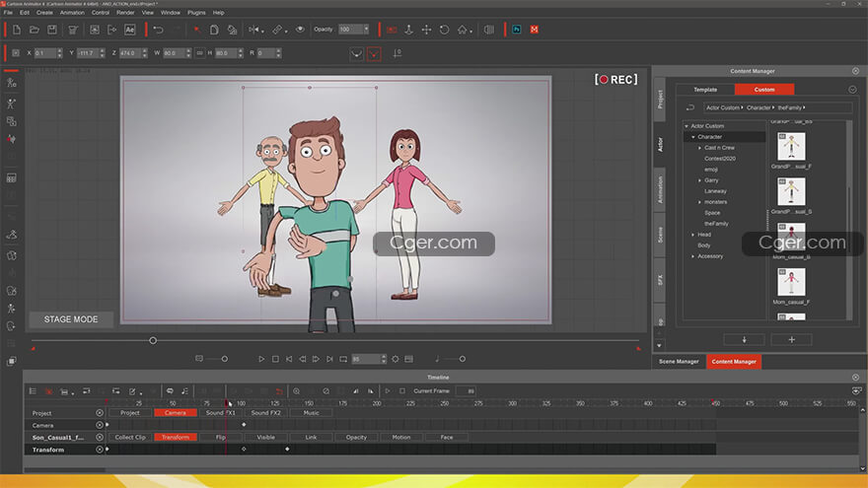The height and width of the screenshot is (488, 868).
Task: Click the volume slider knob
Action: 463,359
